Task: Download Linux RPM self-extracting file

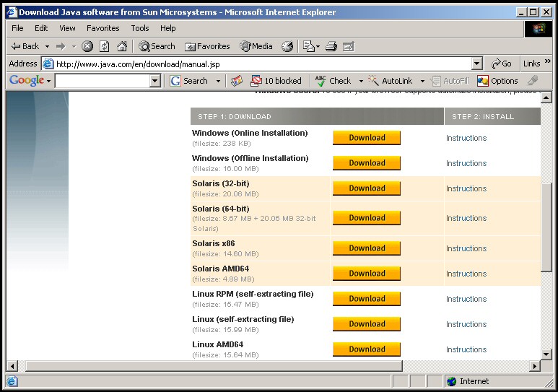Action: [x=367, y=299]
